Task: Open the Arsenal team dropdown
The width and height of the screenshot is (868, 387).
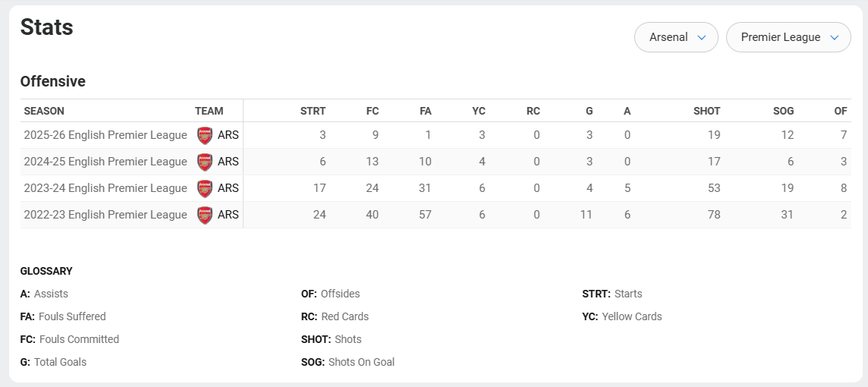Action: click(676, 37)
